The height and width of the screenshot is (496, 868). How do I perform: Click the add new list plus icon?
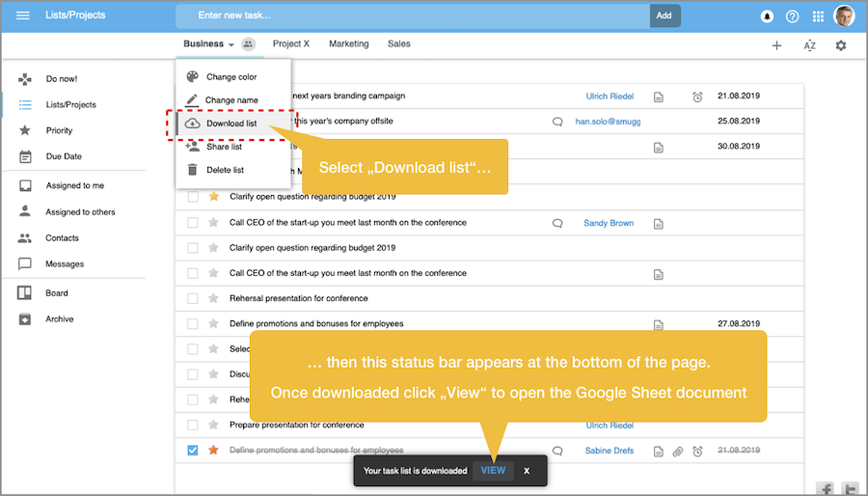pos(776,45)
